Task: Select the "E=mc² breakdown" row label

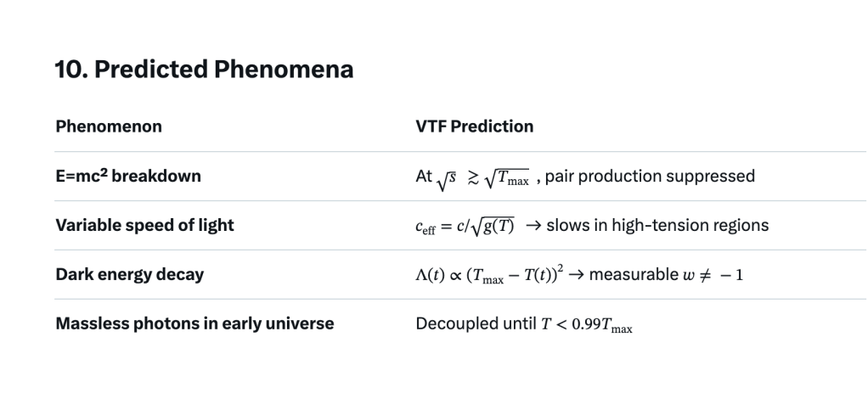Action: click(x=128, y=177)
